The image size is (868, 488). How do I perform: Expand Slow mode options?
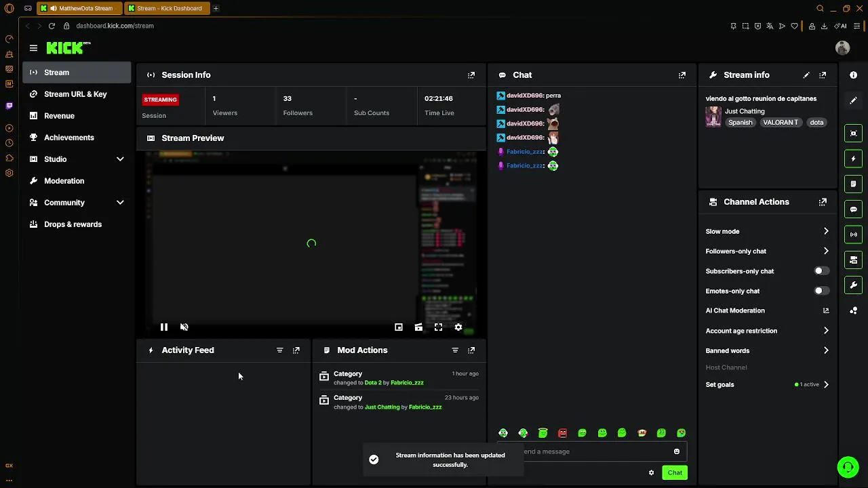click(826, 231)
